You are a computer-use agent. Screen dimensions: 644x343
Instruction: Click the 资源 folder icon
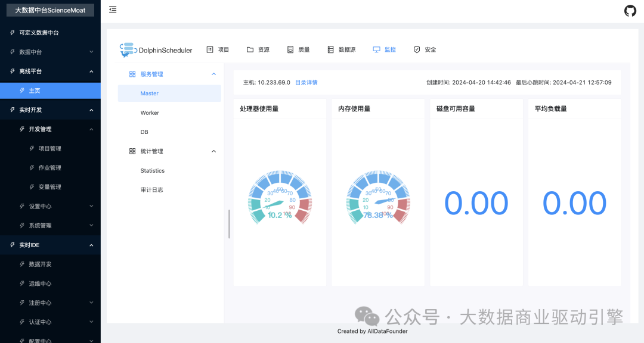click(x=250, y=50)
